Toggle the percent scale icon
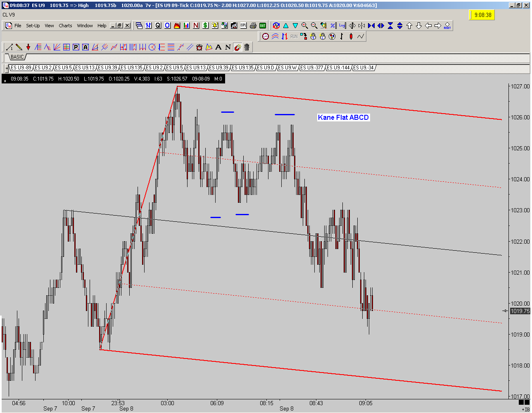The width and height of the screenshot is (532, 413). pyautogui.click(x=333, y=26)
